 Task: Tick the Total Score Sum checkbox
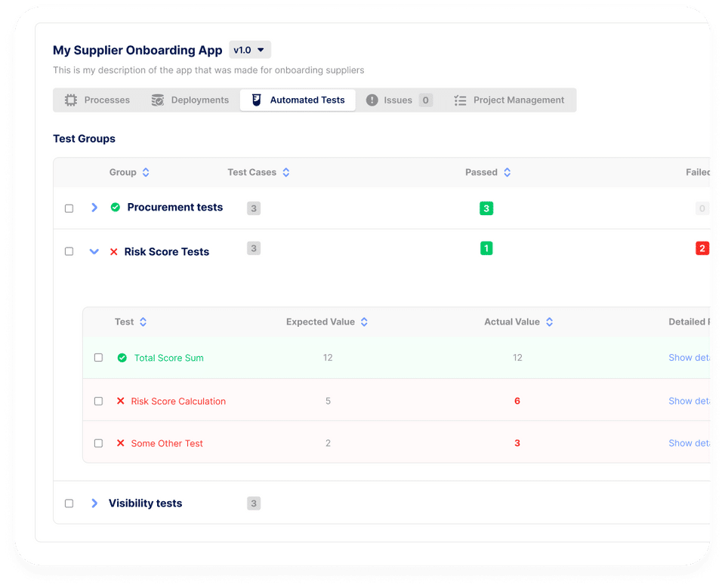pos(98,358)
